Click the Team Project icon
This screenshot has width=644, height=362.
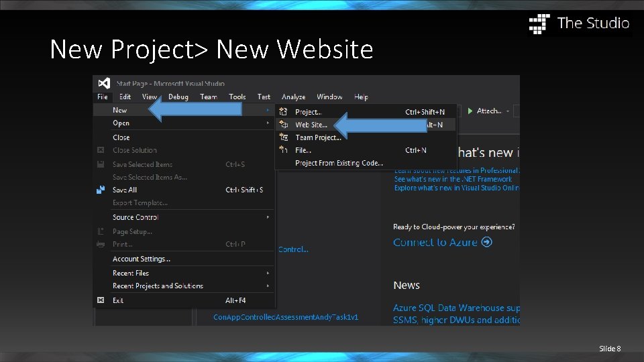(x=283, y=137)
